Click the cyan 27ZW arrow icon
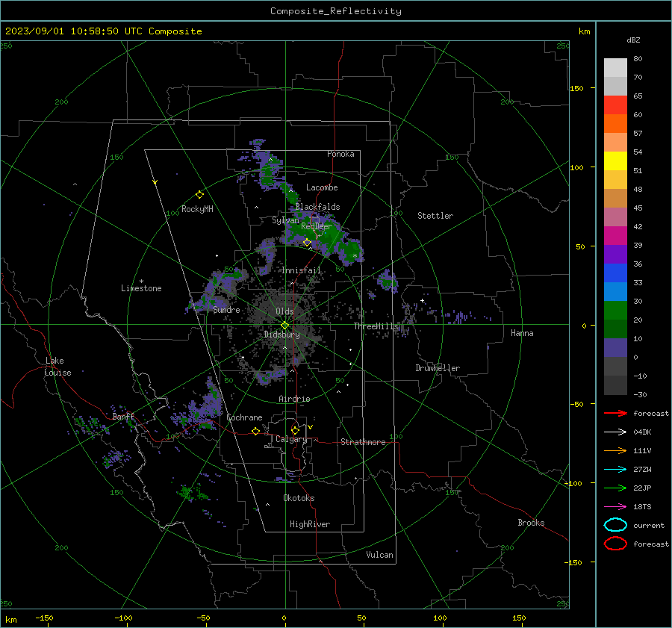The image size is (672, 628). coord(615,470)
